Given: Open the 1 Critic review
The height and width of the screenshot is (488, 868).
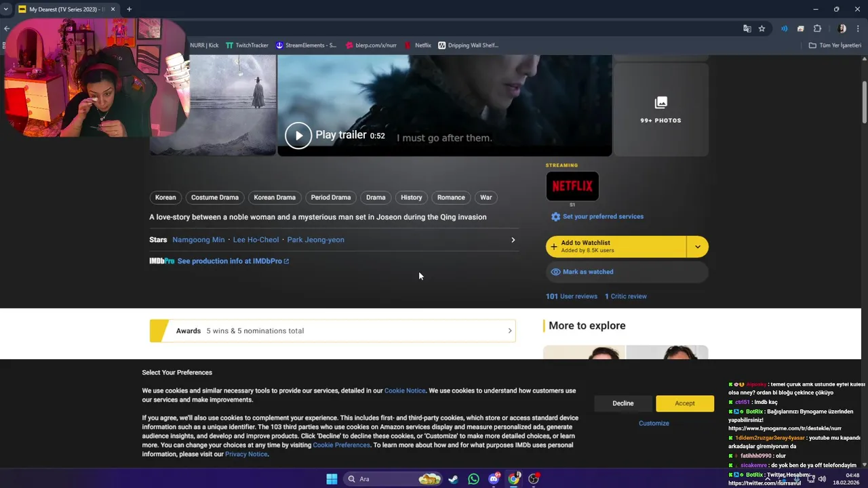Looking at the screenshot, I should click(x=626, y=296).
